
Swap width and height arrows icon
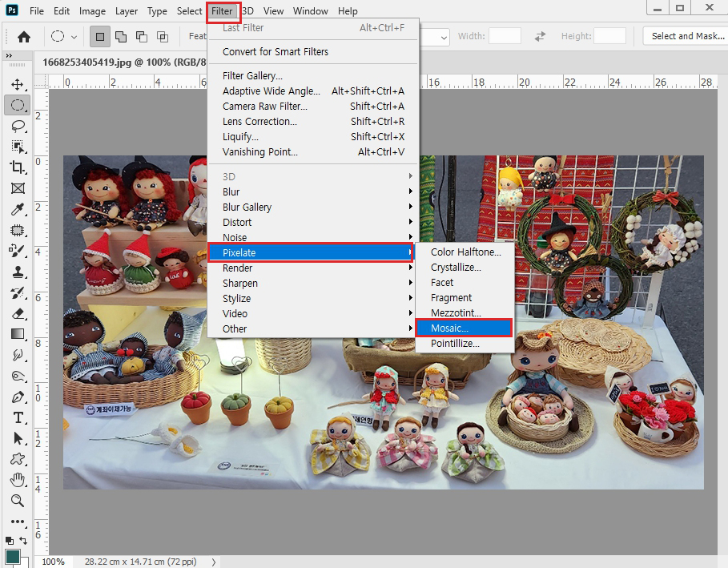(540, 36)
